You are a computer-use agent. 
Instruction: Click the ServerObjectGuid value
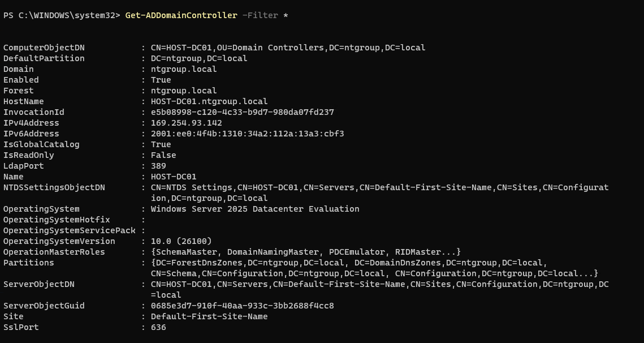tap(242, 306)
